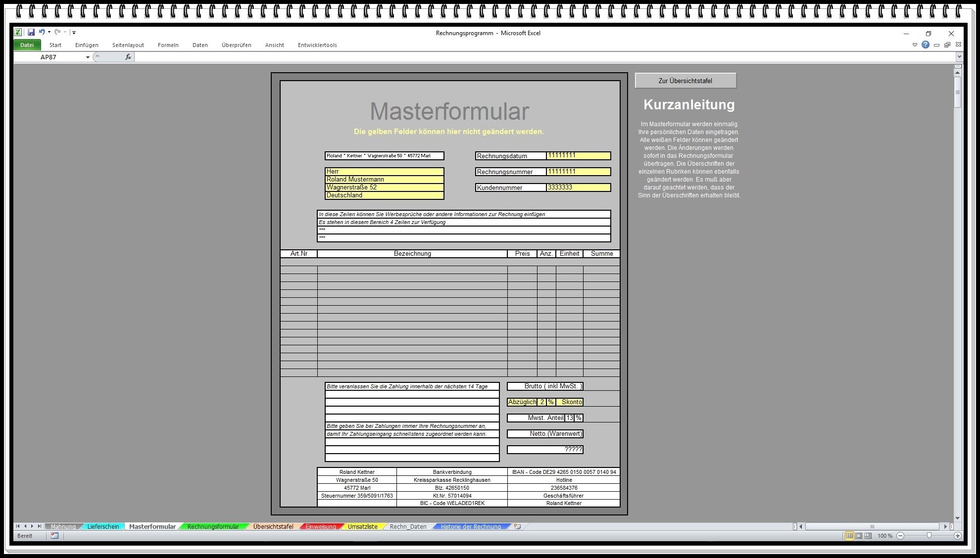Undo the last action in Quick Access toolbar

(x=42, y=32)
